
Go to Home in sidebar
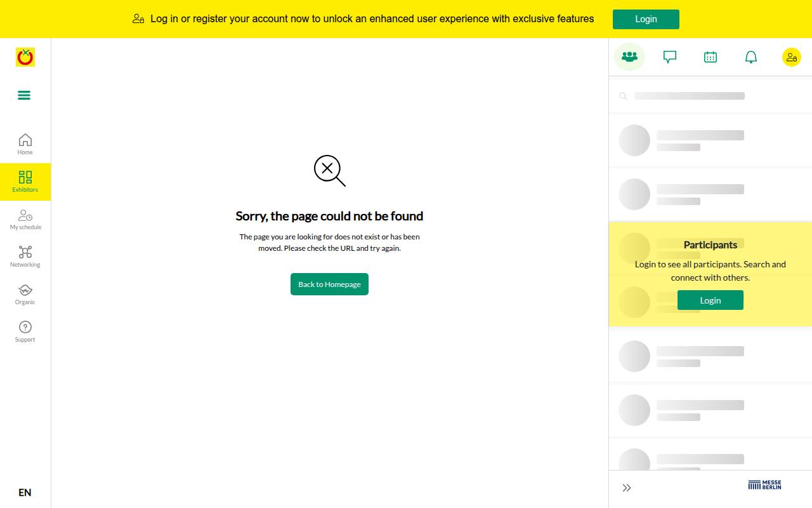coord(25,144)
